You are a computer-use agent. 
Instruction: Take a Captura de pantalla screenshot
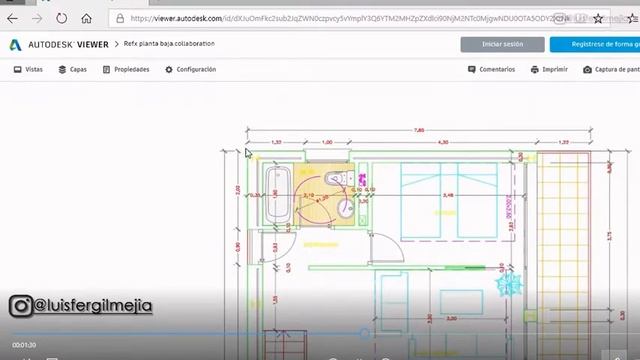[611, 69]
